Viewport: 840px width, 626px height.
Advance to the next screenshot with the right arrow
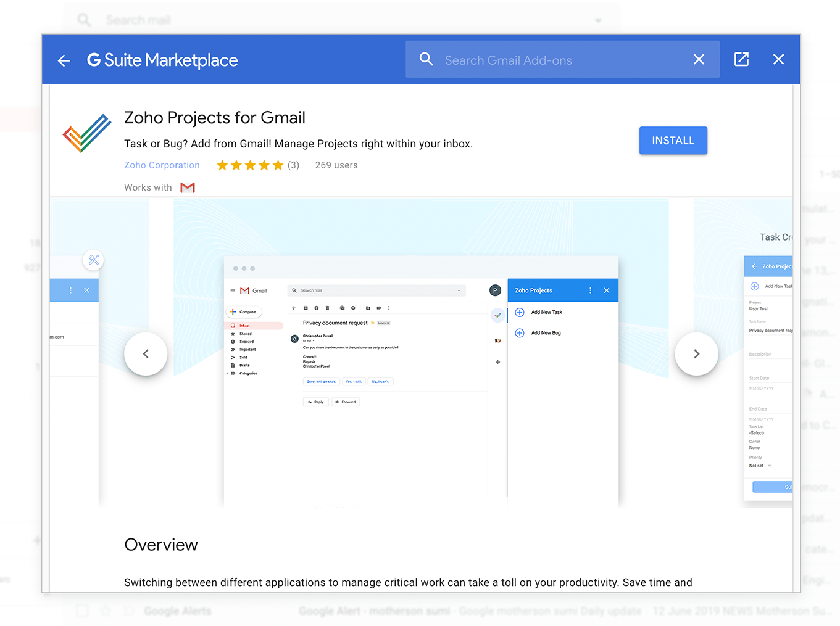696,353
